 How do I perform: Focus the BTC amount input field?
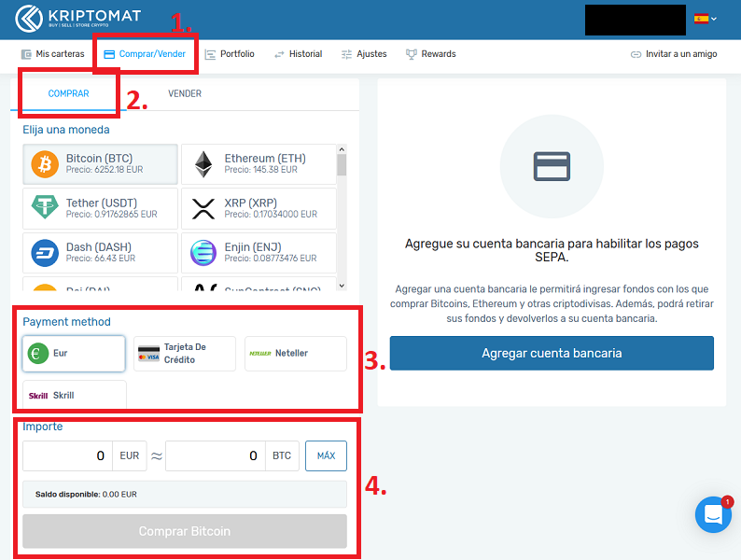216,456
